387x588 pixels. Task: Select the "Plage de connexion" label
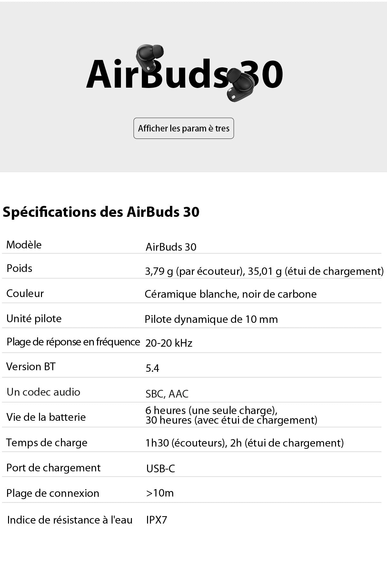(53, 493)
